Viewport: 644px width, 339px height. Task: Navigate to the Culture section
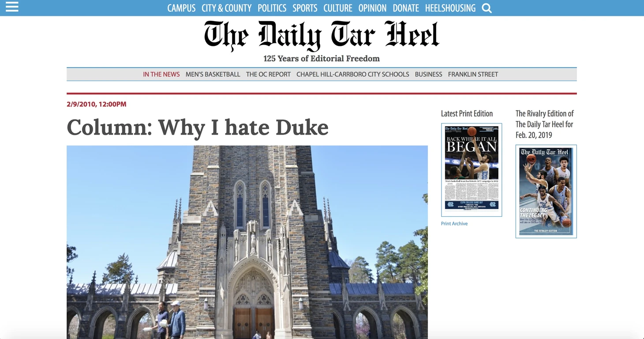[x=337, y=8]
